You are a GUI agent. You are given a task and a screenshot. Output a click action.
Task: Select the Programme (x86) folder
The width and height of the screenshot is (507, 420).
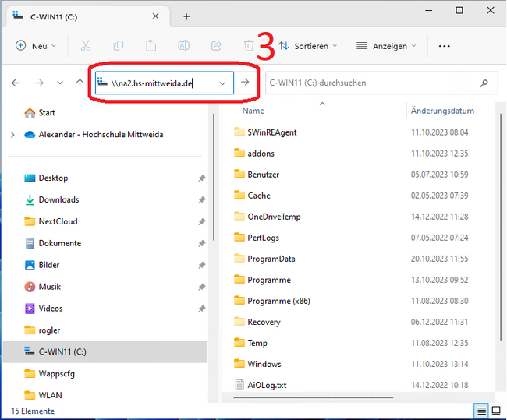tap(279, 301)
